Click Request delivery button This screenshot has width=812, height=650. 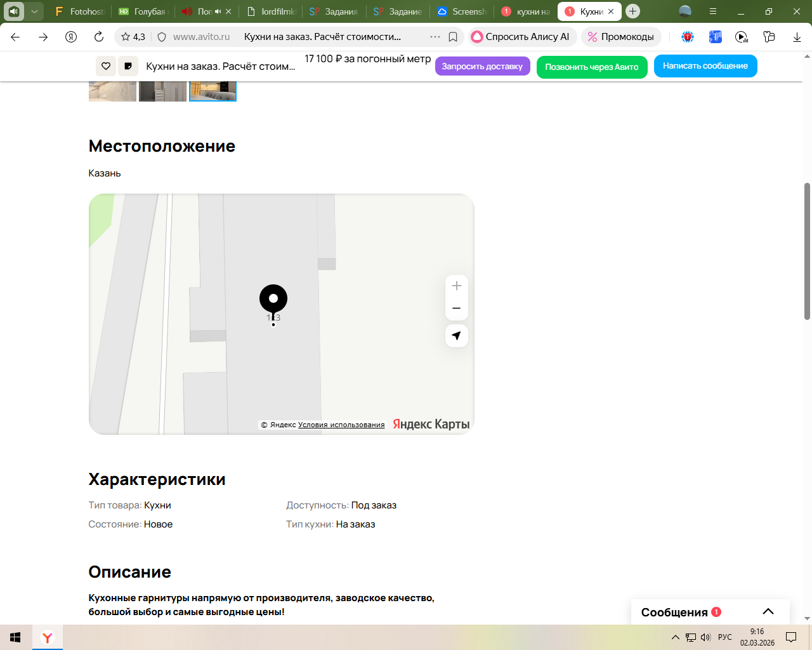click(x=482, y=66)
